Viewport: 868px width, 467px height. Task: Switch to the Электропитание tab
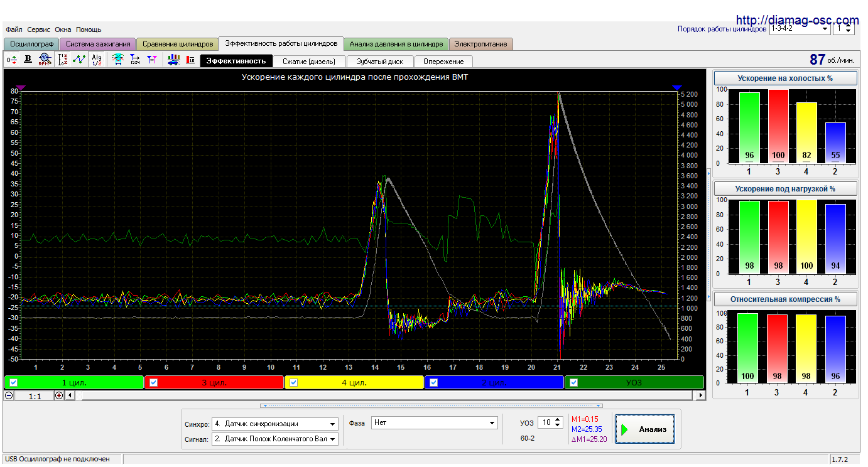(x=482, y=44)
